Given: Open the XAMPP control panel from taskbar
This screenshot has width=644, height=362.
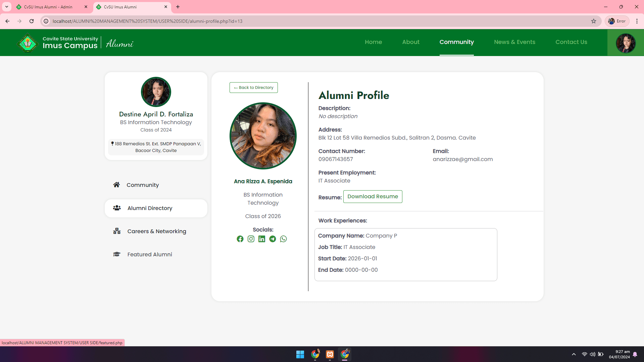Looking at the screenshot, I should tap(330, 354).
